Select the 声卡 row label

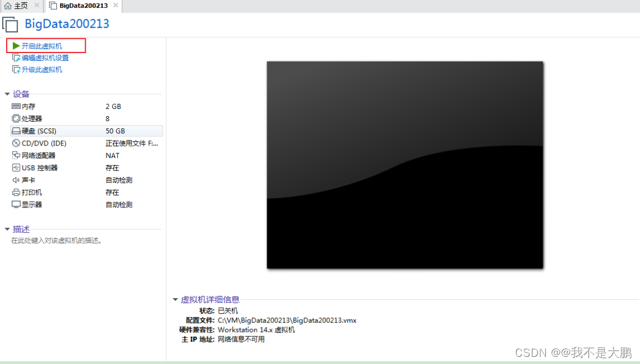pyautogui.click(x=29, y=180)
